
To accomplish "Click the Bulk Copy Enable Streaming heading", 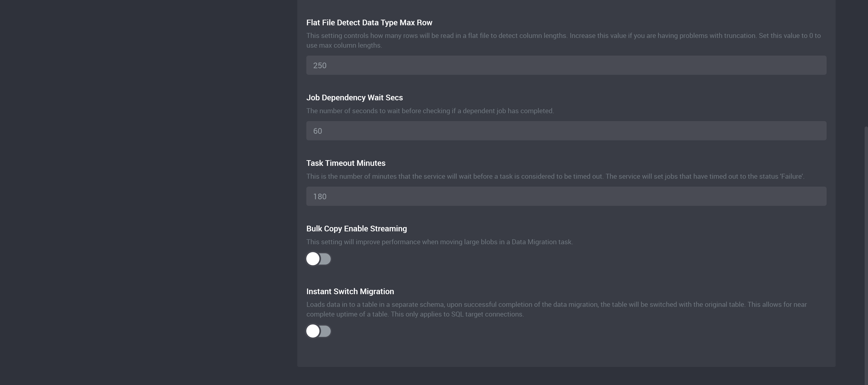I will (x=357, y=229).
